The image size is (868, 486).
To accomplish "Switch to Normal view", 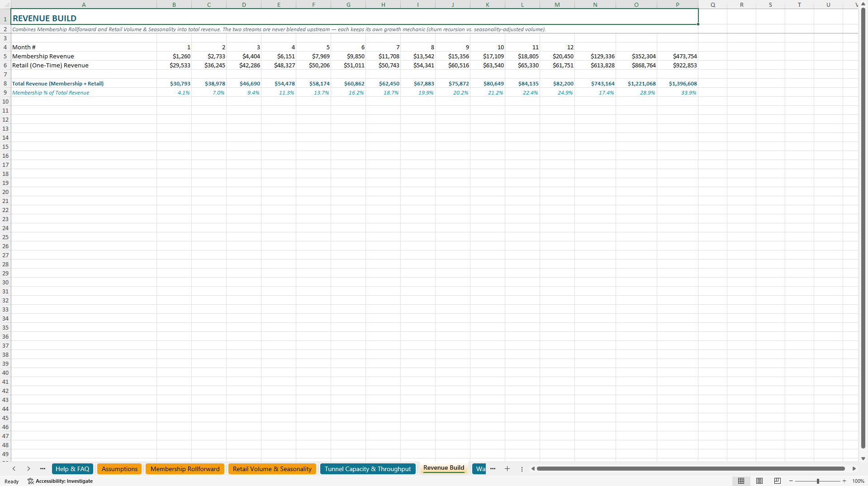I will [741, 481].
